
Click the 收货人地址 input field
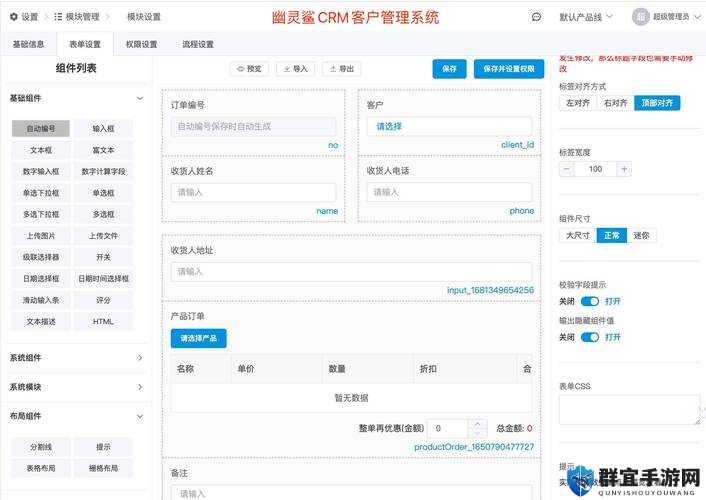tap(351, 272)
